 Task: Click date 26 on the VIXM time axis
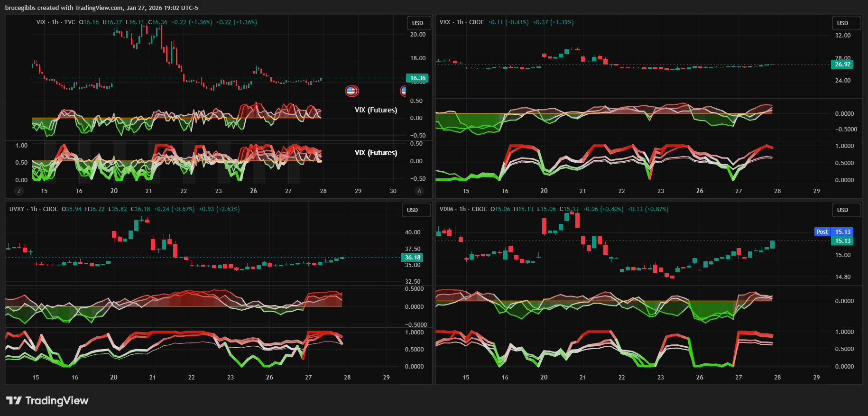tap(700, 378)
